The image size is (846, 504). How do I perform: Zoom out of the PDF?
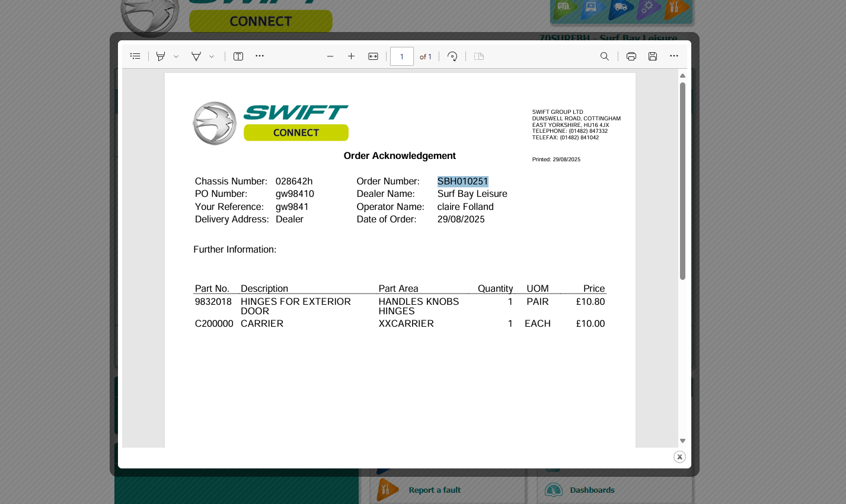click(330, 56)
